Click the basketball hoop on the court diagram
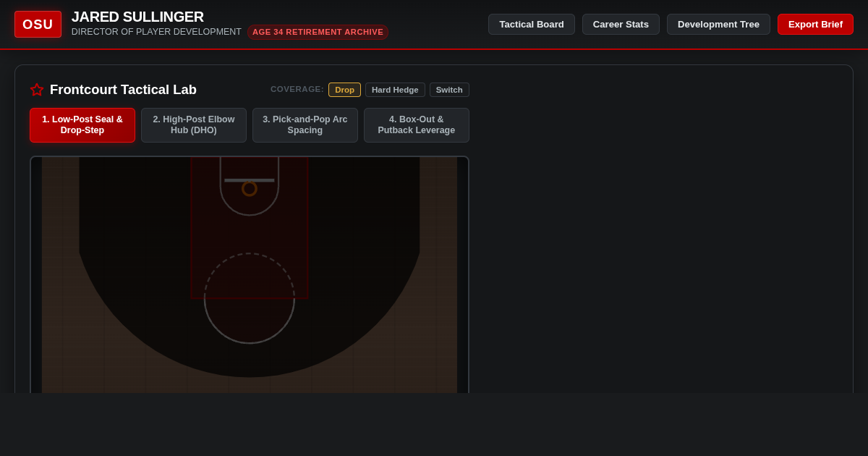Viewport: 868px width, 456px height. tap(250, 189)
